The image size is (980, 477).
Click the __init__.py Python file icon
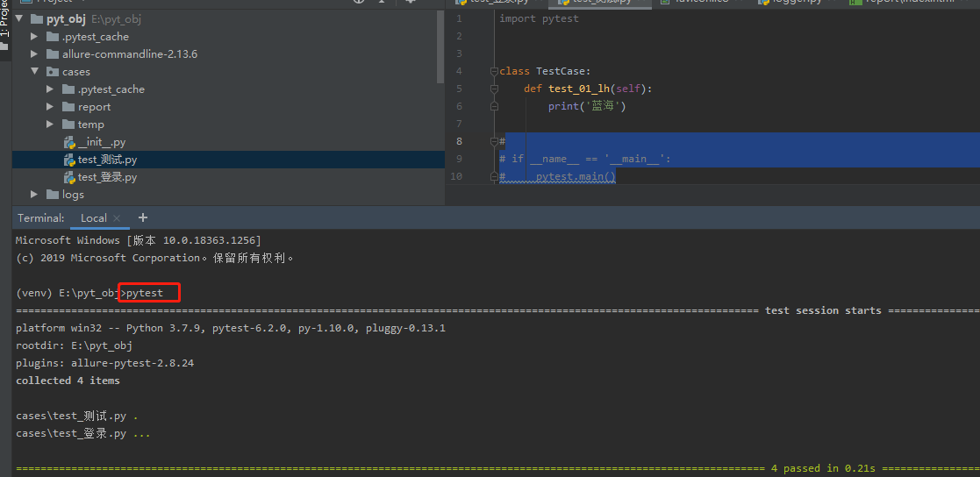pos(69,142)
